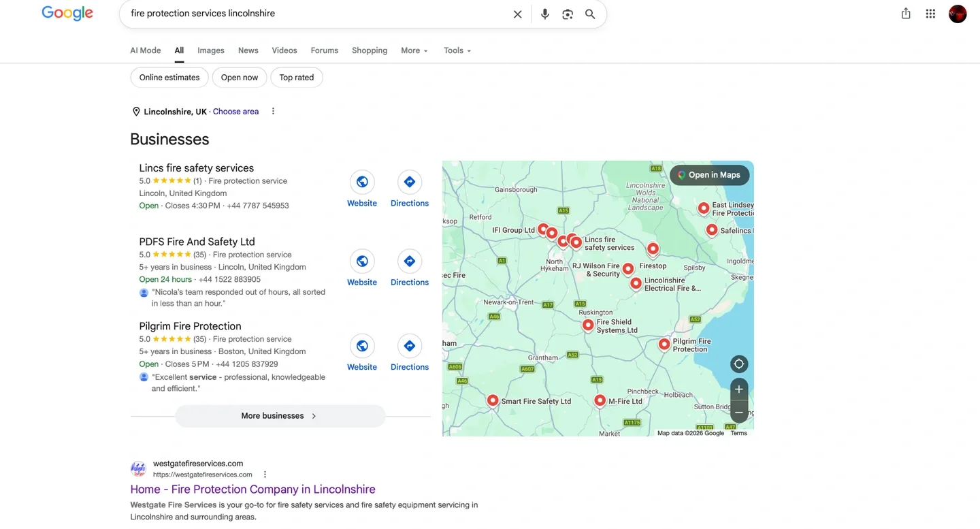The width and height of the screenshot is (980, 529).
Task: Open Website icon for Lincs fire safety services
Action: point(362,182)
